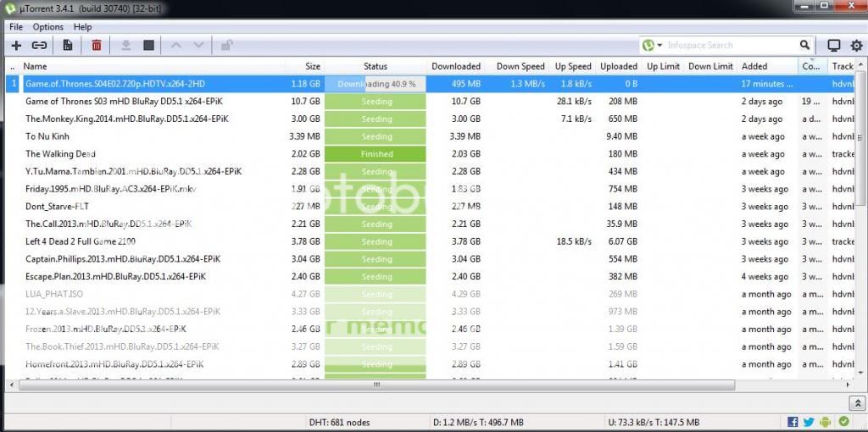Screen dimensions: 868x432
Task: Click the Start Torrent download arrow icon
Action: tap(125, 46)
